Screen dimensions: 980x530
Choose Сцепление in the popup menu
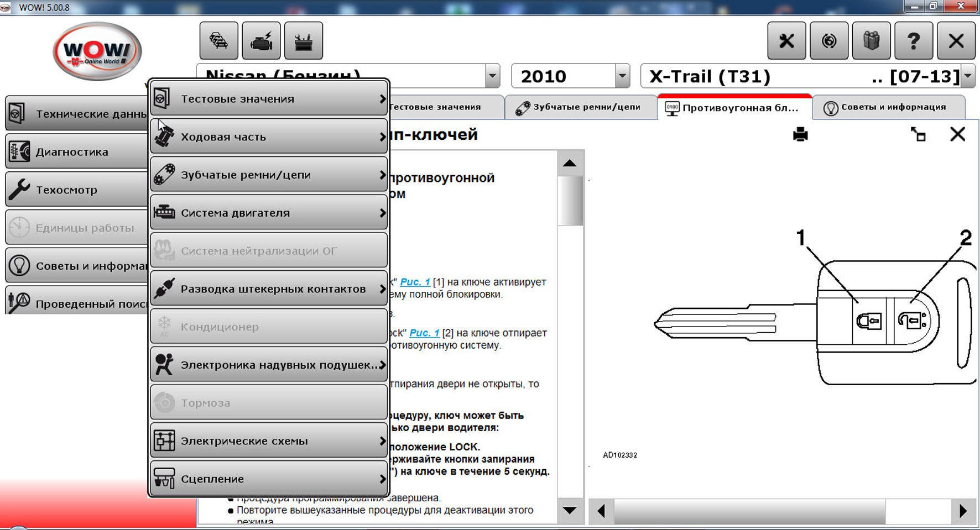click(269, 479)
